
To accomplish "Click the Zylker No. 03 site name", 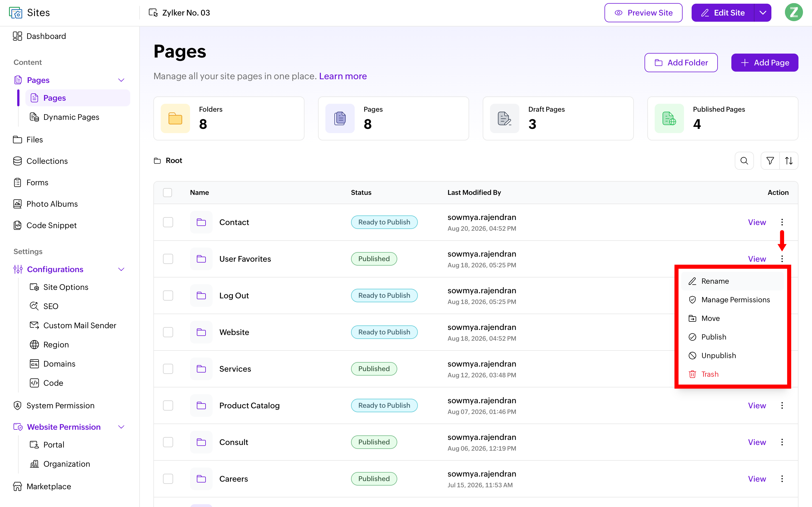I will 186,13.
